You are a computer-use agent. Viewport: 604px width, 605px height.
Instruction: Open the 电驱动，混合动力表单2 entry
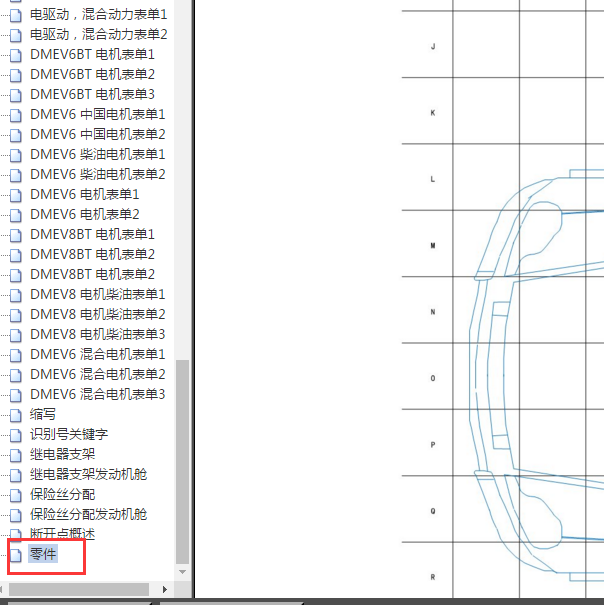tap(98, 34)
